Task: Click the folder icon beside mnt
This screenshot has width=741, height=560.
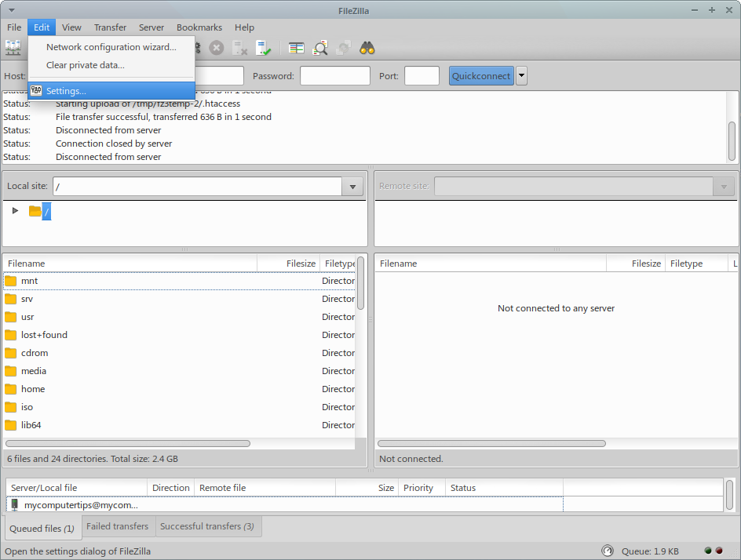Action: click(10, 281)
